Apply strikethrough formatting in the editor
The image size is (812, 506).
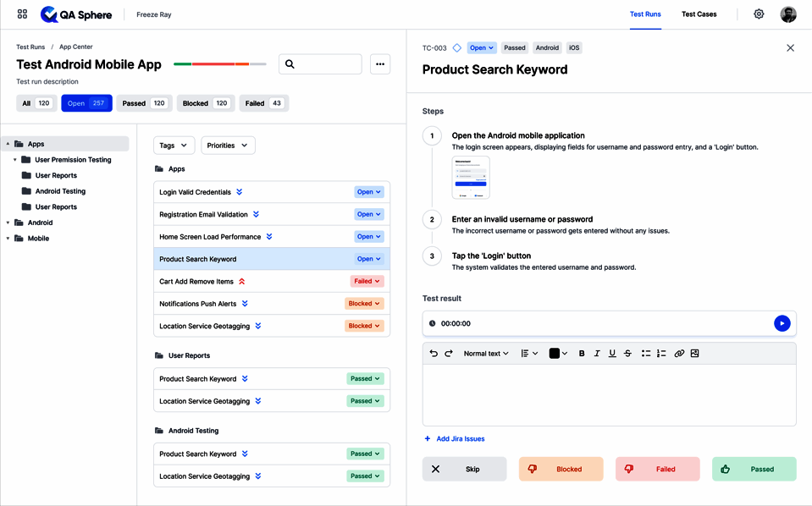pyautogui.click(x=627, y=354)
